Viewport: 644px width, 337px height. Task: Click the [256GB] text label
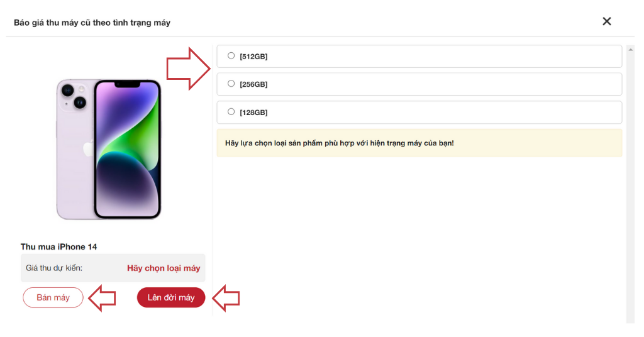(x=253, y=84)
